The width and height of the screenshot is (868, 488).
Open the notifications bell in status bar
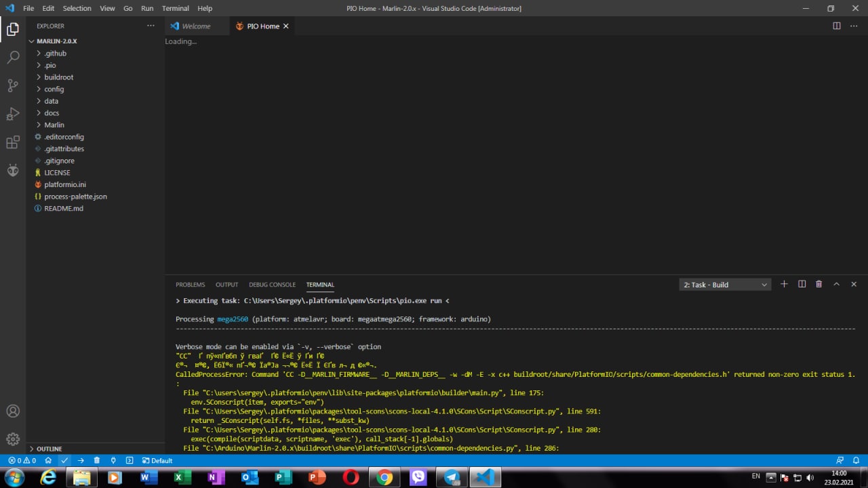[x=856, y=460]
